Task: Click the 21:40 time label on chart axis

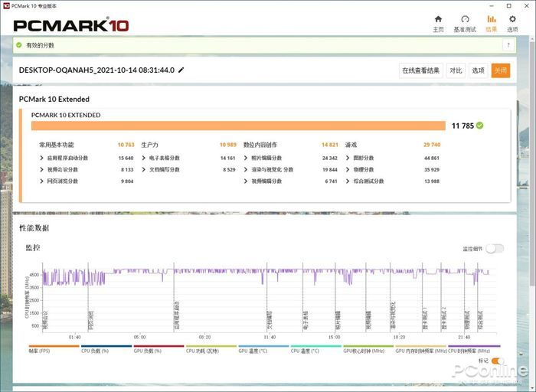Action: pos(464,338)
